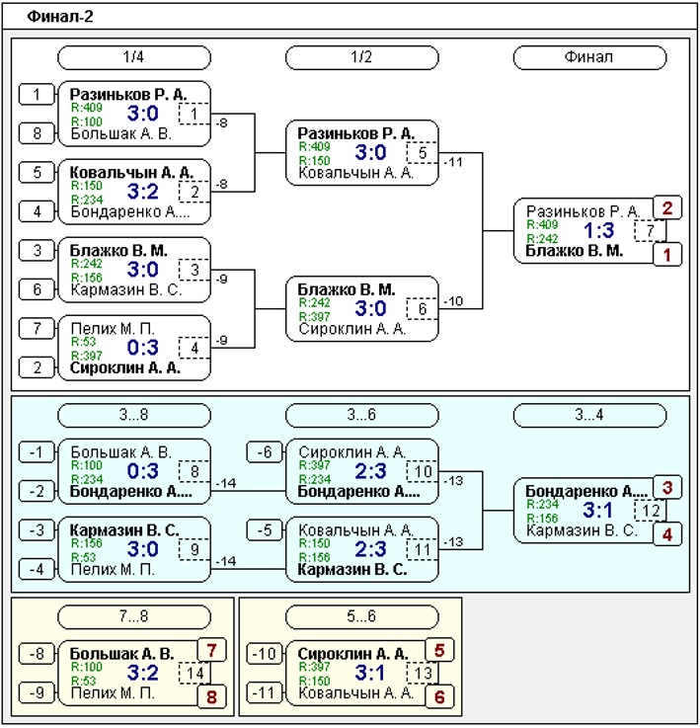Click score 3:2 in Ковальчын vs Бондаренко quarterfinal
The width and height of the screenshot is (700, 728).
[142, 192]
